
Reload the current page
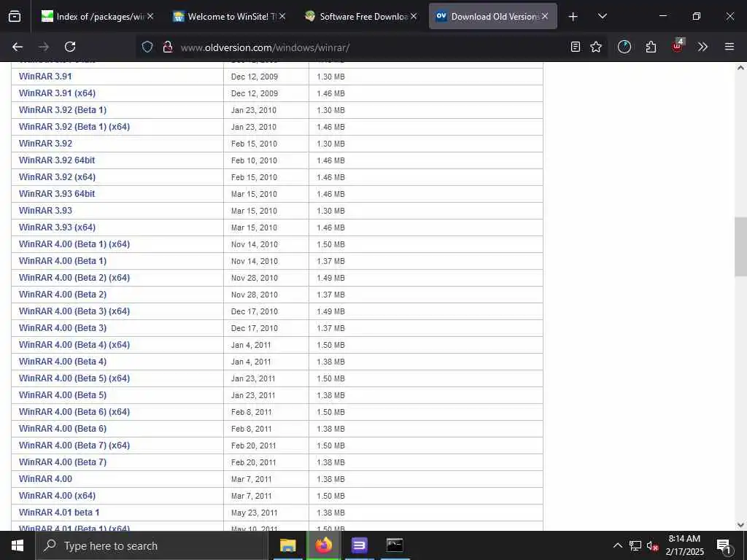click(70, 47)
